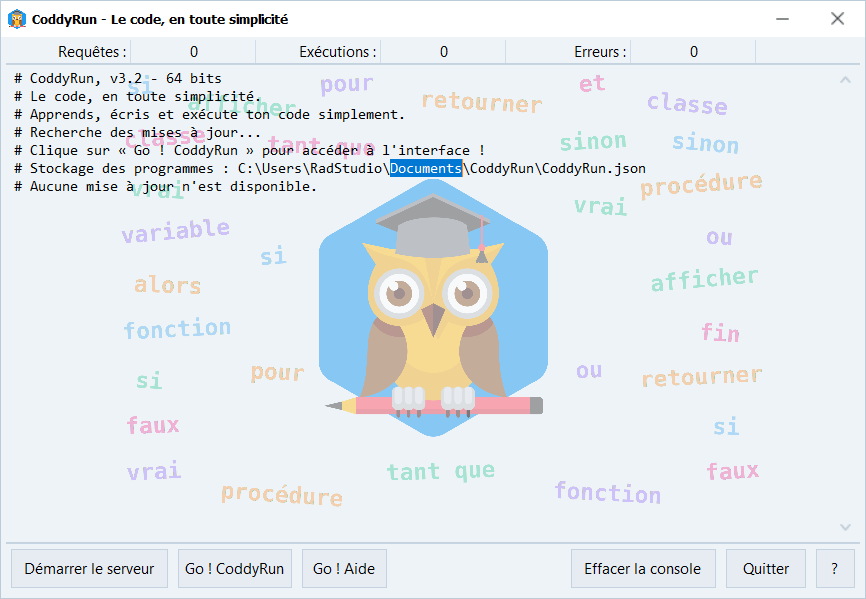Open help with Go ! Aide button
Screen dimensions: 866x599
[x=344, y=569]
